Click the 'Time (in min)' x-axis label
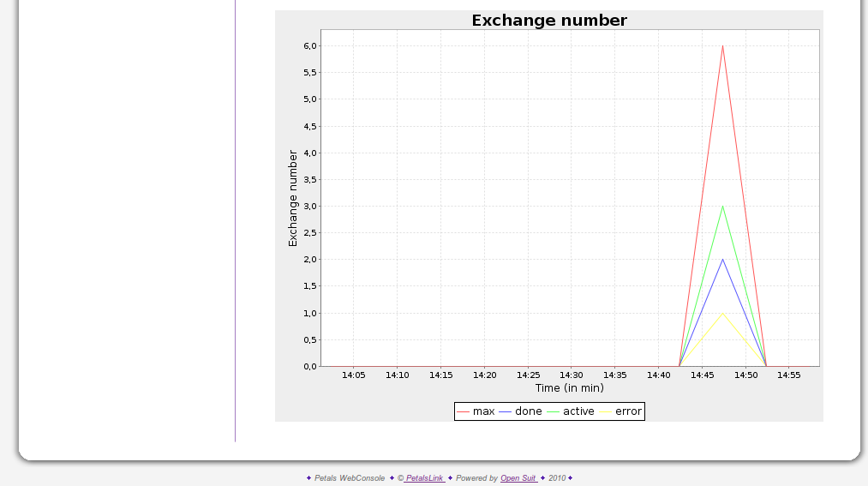This screenshot has height=486, width=868. coord(569,388)
